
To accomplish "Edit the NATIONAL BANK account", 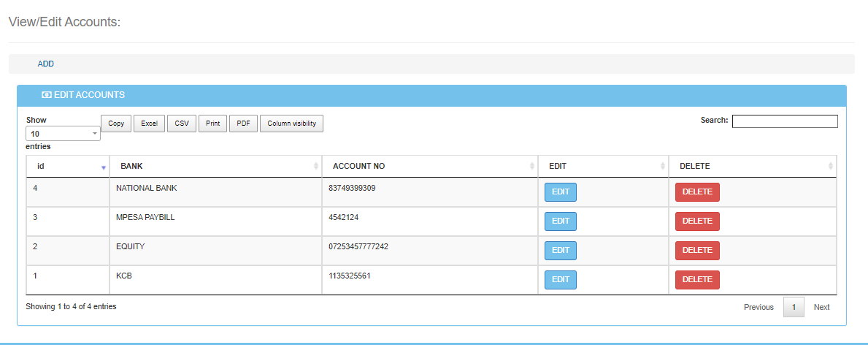I will tap(560, 192).
